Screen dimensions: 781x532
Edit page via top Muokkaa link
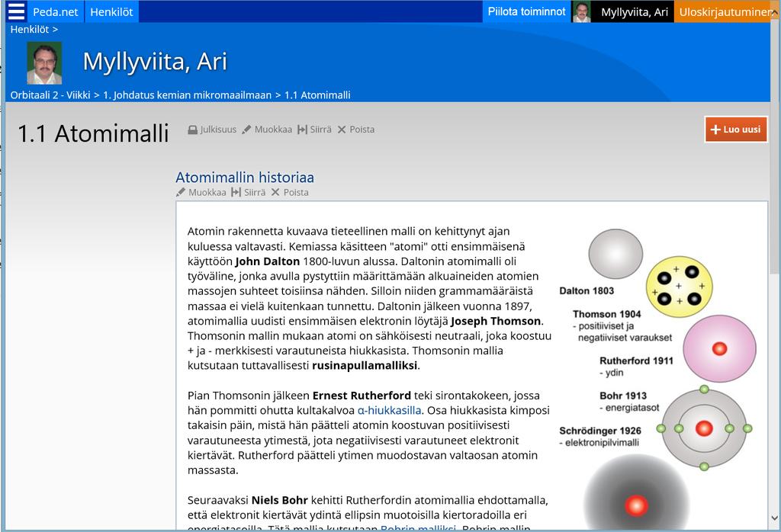pos(273,130)
